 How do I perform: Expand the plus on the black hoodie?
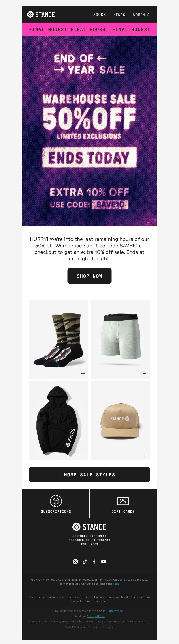coord(83,455)
